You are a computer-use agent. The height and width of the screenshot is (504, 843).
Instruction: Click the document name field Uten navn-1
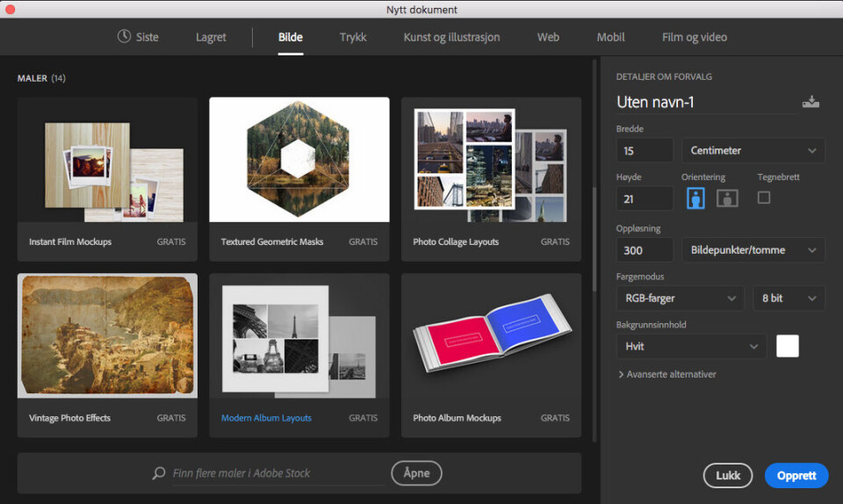click(x=707, y=102)
